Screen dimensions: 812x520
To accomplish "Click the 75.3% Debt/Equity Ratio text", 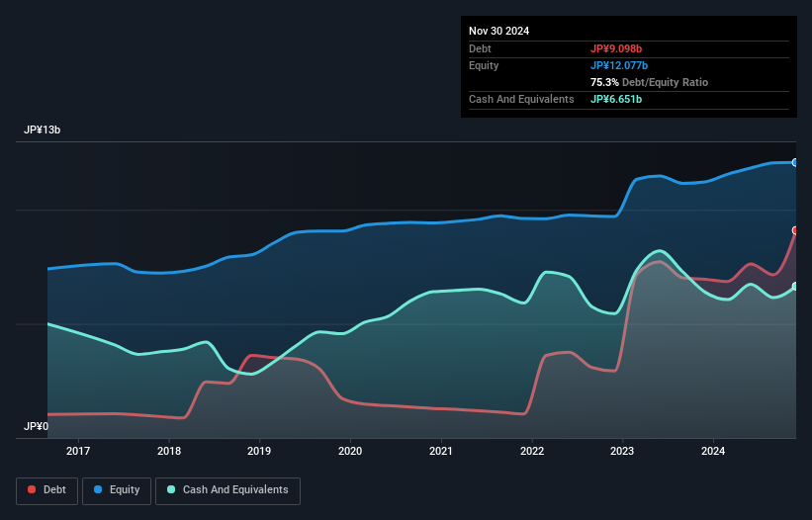I will click(649, 82).
